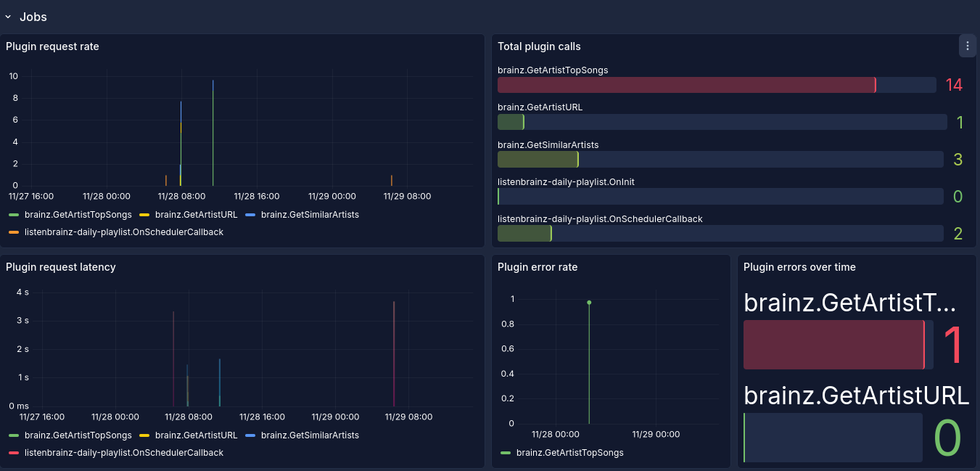The image size is (980, 471).
Task: Click orange OnSchedulerCallback legend color in request rate
Action: 14,232
